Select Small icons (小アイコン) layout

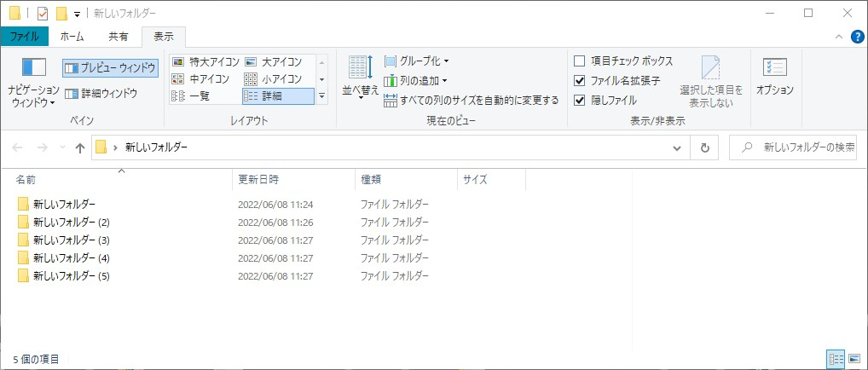pyautogui.click(x=274, y=78)
